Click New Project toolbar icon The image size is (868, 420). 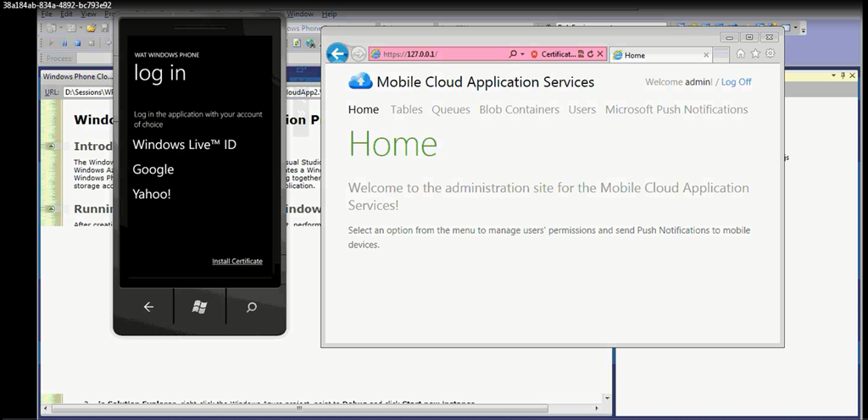tap(51, 28)
